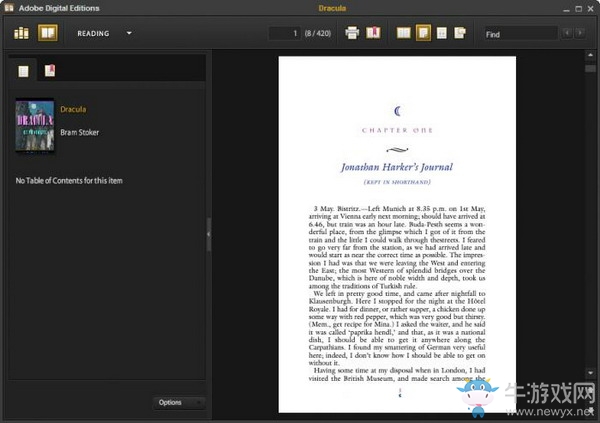Image resolution: width=600 pixels, height=423 pixels.
Task: Open the Table of Contents tab
Action: 23,71
